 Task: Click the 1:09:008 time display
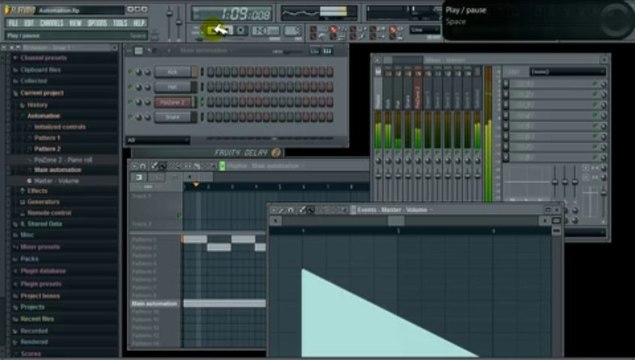(x=232, y=14)
